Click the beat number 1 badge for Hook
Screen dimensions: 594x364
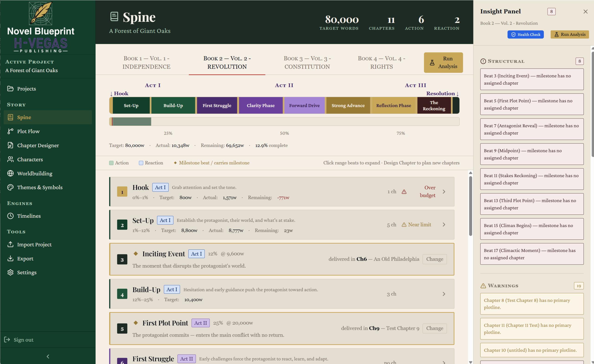point(122,192)
